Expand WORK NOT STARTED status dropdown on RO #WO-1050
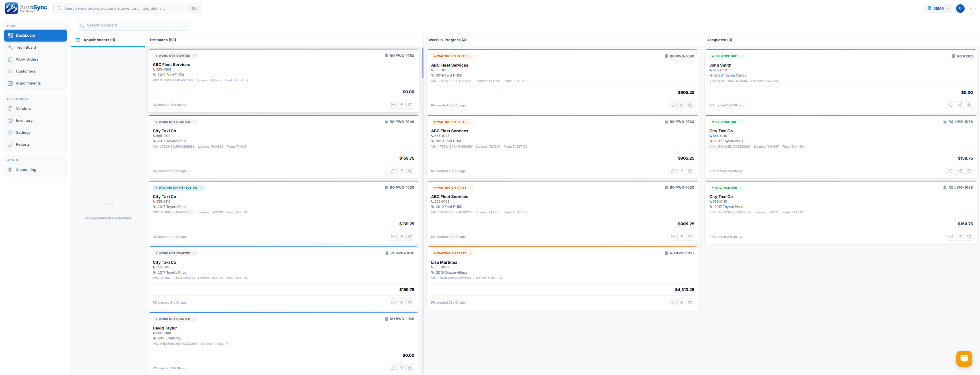Screen dimensions: 980x375 tap(194, 55)
